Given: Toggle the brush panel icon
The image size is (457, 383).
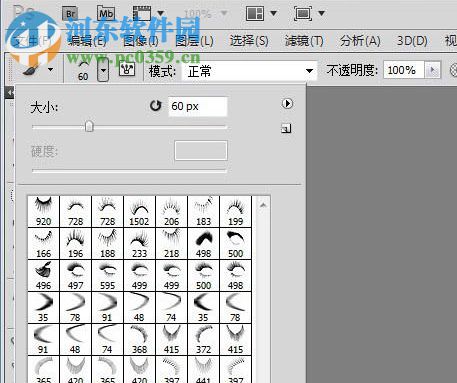Looking at the screenshot, I should point(127,69).
